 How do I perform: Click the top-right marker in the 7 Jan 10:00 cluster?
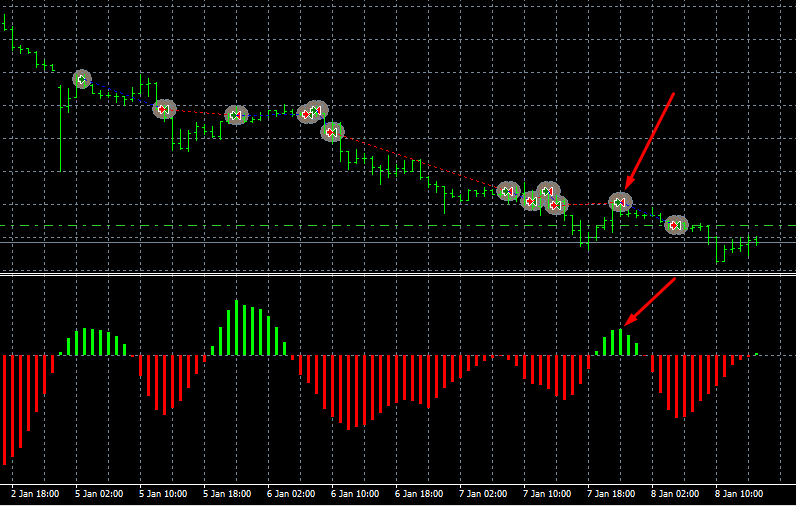click(x=548, y=191)
